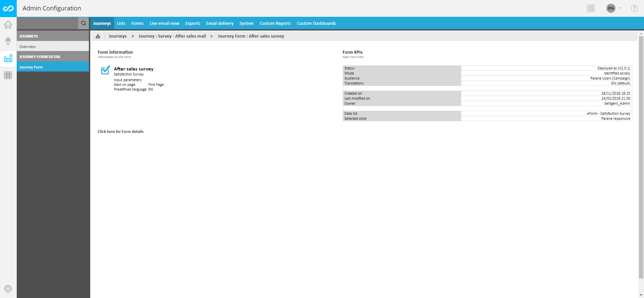Image resolution: width=644 pixels, height=298 pixels.
Task: Click the After sales survey checkmark icon
Action: 105,70
